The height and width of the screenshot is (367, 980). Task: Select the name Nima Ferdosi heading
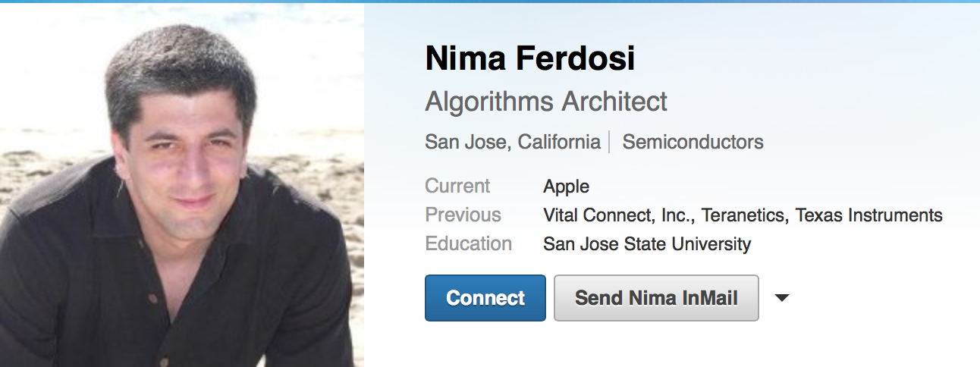pyautogui.click(x=530, y=59)
